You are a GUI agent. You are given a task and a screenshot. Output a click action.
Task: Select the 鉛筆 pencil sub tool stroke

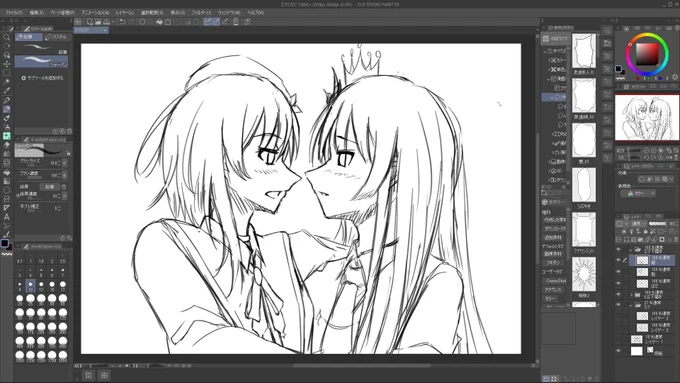point(41,49)
